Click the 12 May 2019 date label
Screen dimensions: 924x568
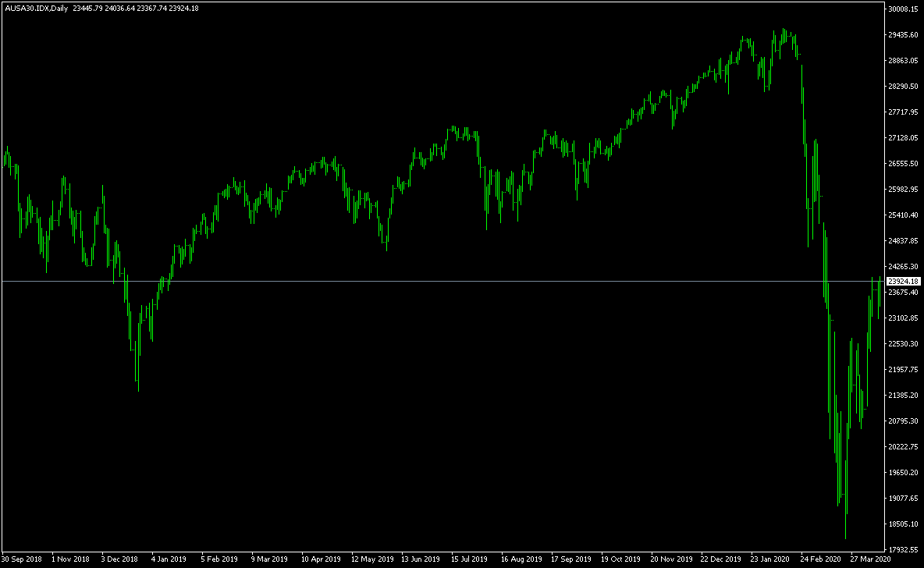point(372,559)
